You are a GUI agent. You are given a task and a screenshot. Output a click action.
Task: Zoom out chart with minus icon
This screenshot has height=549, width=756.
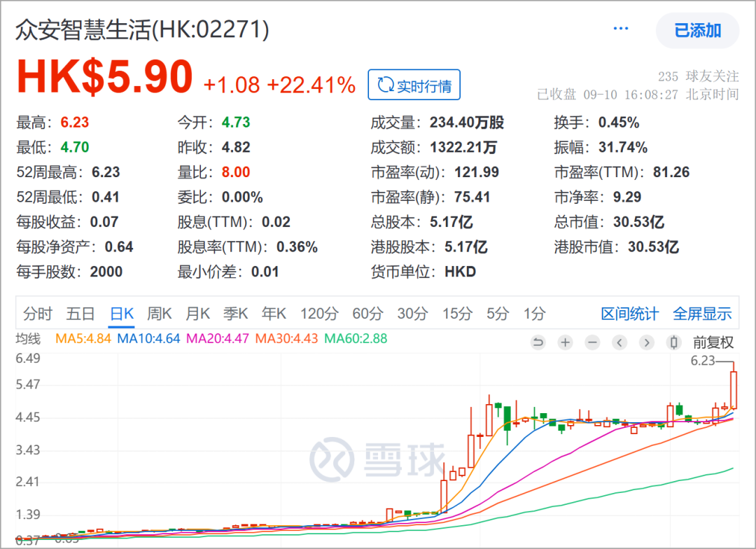click(592, 342)
